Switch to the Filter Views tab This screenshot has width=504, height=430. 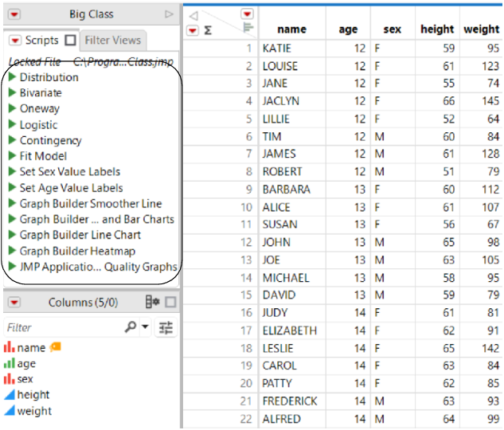point(113,40)
